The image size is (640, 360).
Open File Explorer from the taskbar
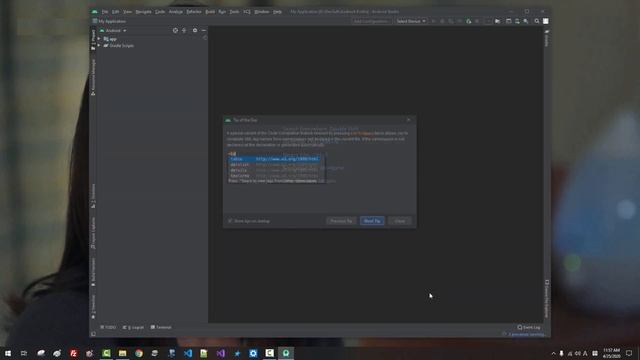coord(122,353)
